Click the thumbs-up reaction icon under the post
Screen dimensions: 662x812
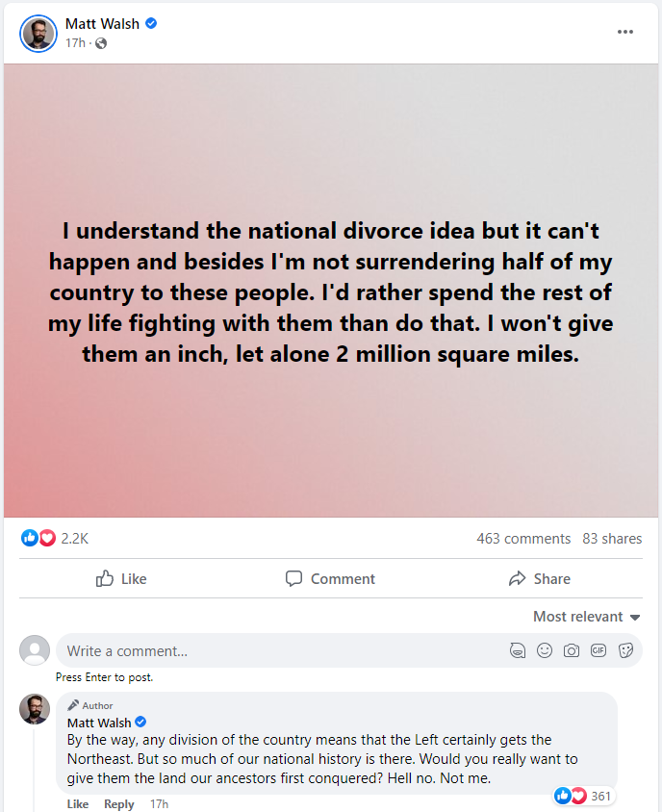[30, 537]
